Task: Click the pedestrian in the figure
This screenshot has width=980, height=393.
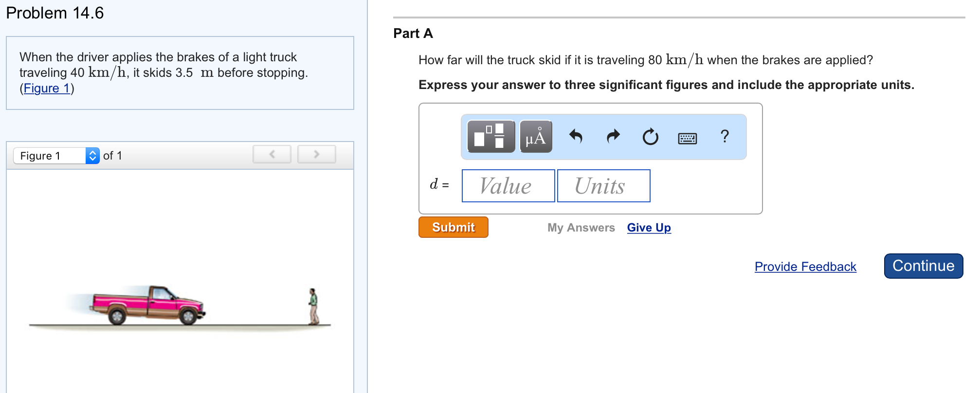Action: coord(314,306)
